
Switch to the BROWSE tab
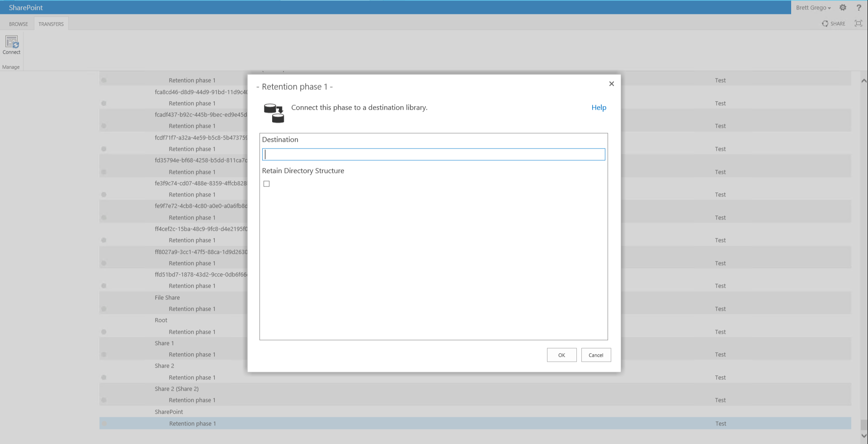pyautogui.click(x=19, y=24)
